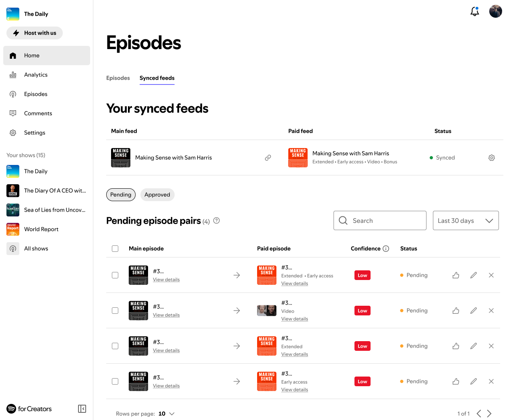
Task: Click the Video paid episode thumbnail
Action: (267, 311)
